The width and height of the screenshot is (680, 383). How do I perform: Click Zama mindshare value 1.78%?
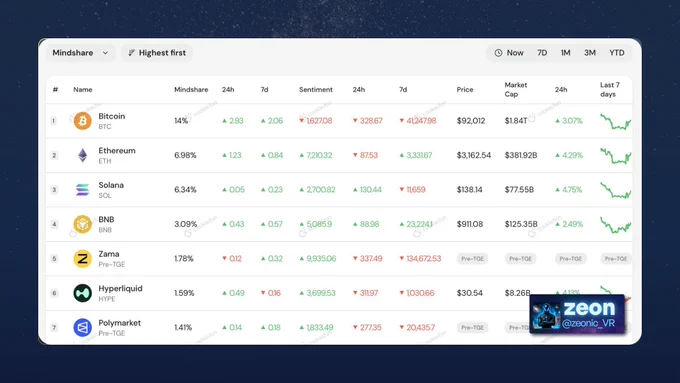click(184, 259)
